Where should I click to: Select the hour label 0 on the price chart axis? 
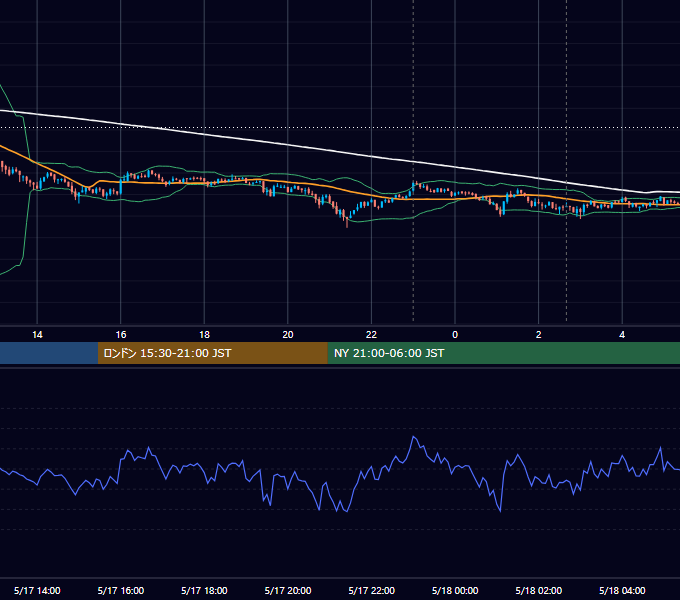tap(455, 335)
